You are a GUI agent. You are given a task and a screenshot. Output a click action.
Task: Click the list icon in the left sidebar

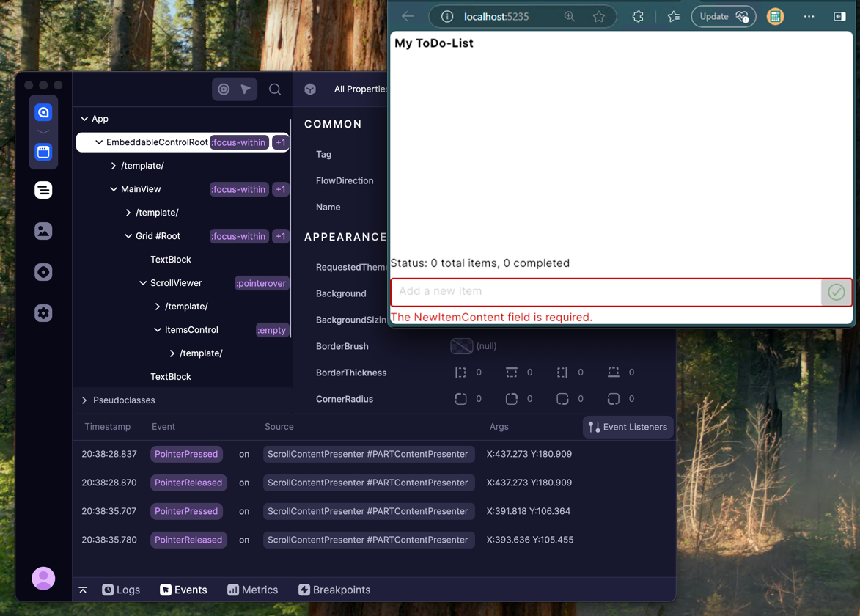[43, 189]
